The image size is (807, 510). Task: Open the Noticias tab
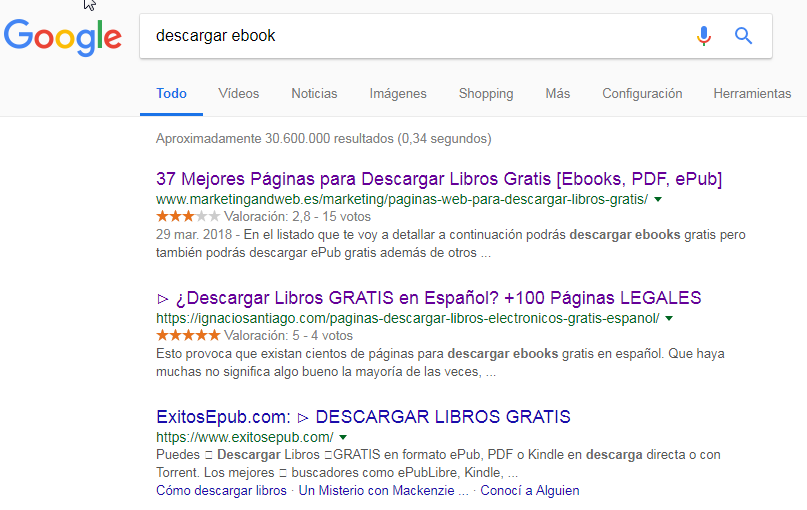pos(314,94)
